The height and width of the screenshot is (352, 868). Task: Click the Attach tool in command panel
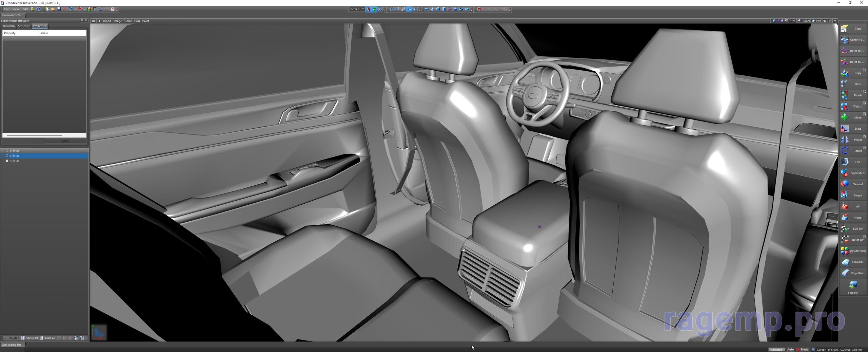click(x=852, y=95)
